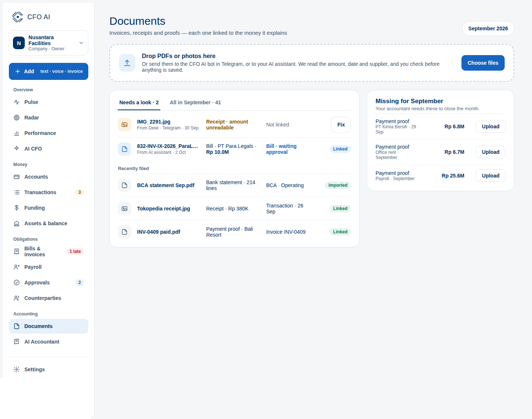Click the Approvals count badge 2

pos(79,283)
